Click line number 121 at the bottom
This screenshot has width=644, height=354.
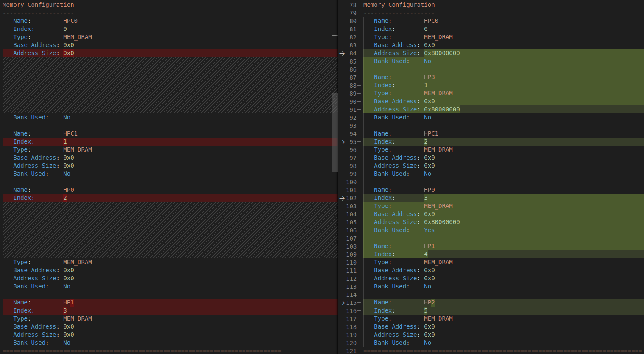351,351
